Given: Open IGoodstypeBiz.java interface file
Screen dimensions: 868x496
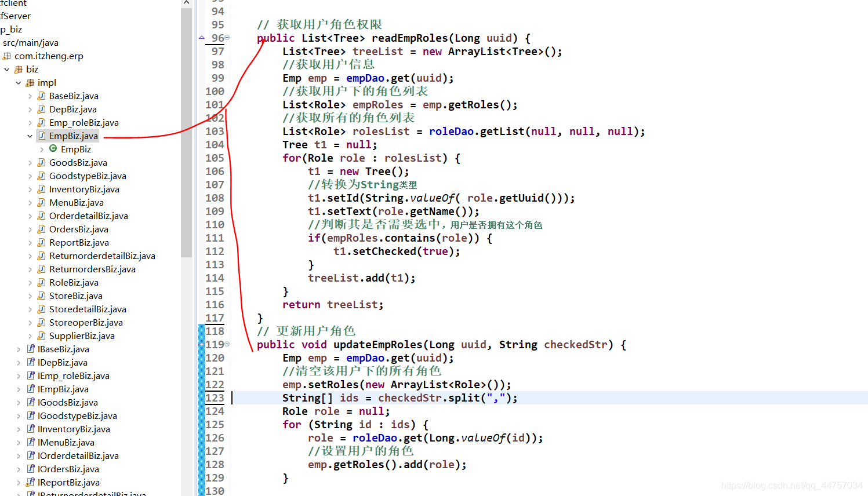Looking at the screenshot, I should [77, 416].
